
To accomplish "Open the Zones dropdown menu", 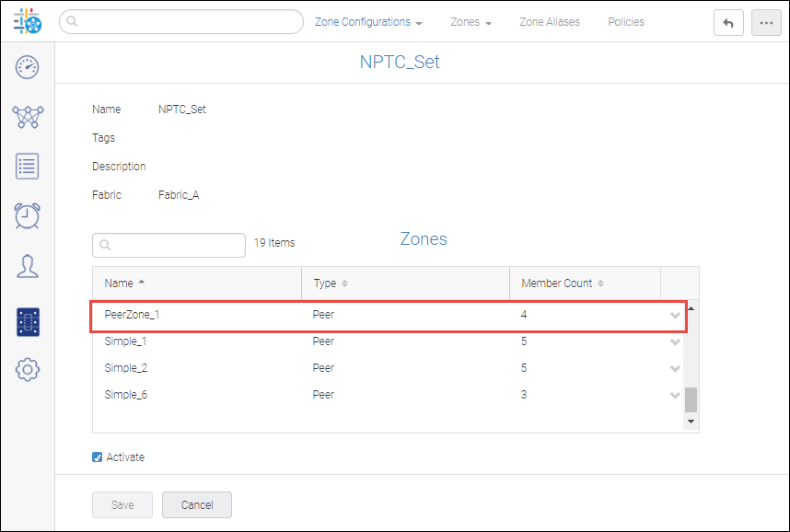I will pos(471,22).
